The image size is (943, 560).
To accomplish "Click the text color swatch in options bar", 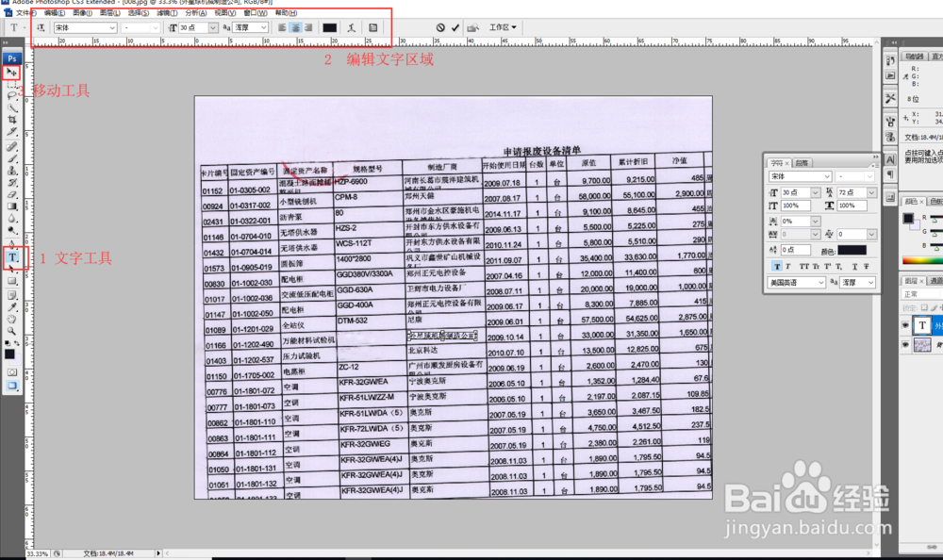I will [x=329, y=27].
